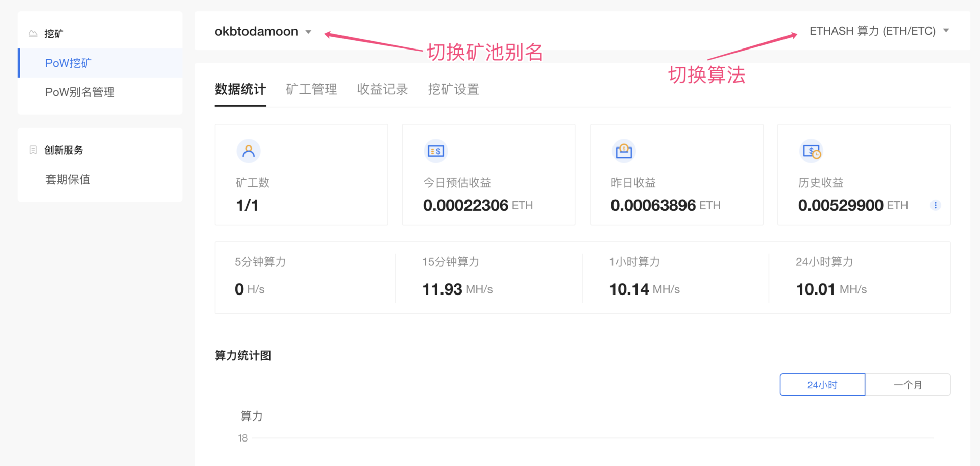Screen dimensions: 980x466
Task: Click the 矿工数 label
Action: point(253,183)
